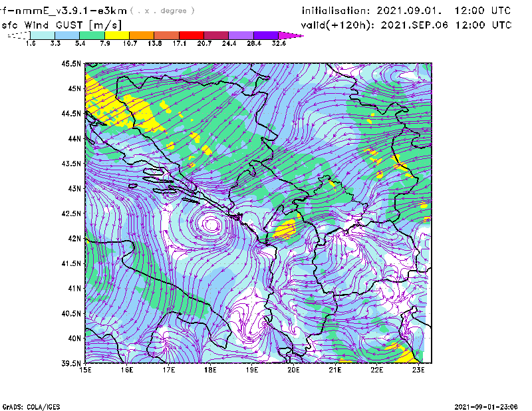Click the light blue 3.3–5.4 legend swatch
Viewport: 532px width, 411px height.
point(67,35)
